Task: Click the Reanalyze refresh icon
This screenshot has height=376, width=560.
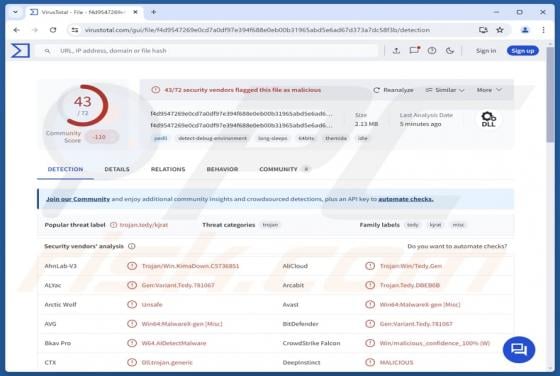Action: point(376,90)
